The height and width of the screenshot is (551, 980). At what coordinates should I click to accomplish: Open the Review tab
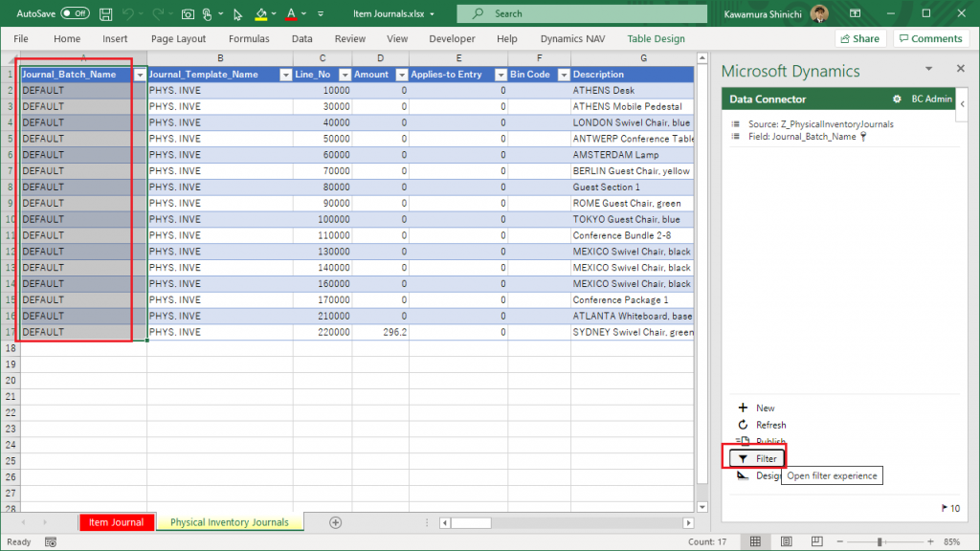[x=350, y=38]
